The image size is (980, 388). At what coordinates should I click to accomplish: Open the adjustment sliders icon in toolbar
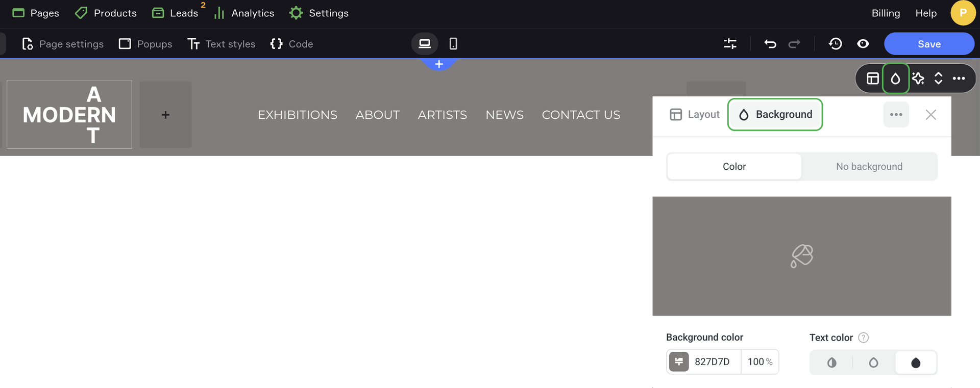point(730,44)
